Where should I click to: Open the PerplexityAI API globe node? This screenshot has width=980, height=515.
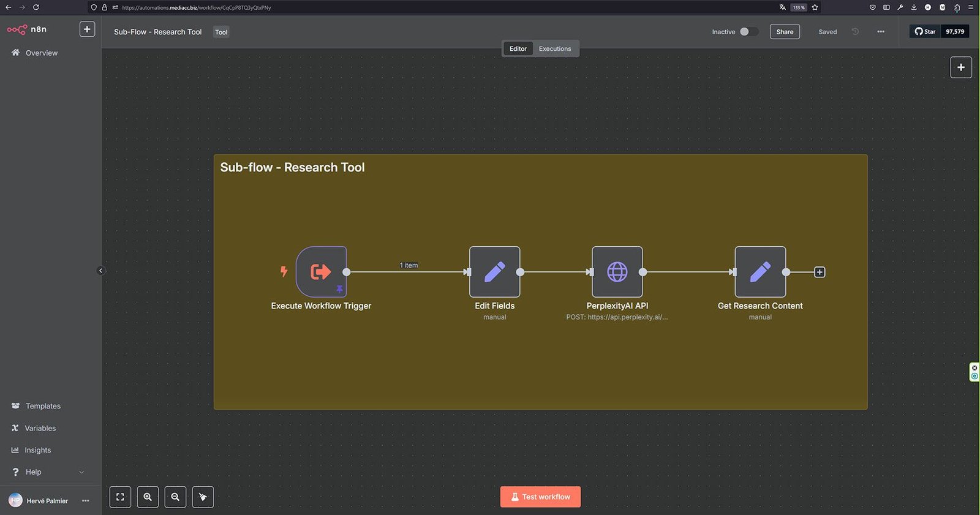tap(617, 272)
